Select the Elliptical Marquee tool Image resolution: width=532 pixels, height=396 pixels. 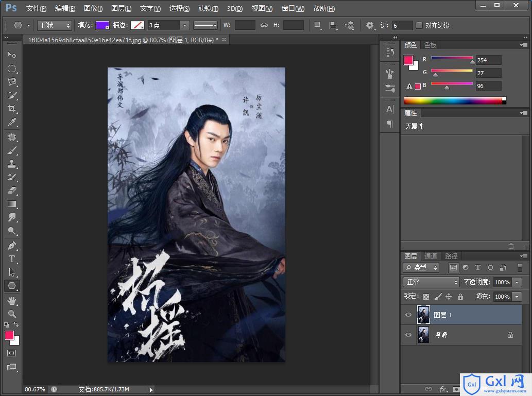click(12, 68)
